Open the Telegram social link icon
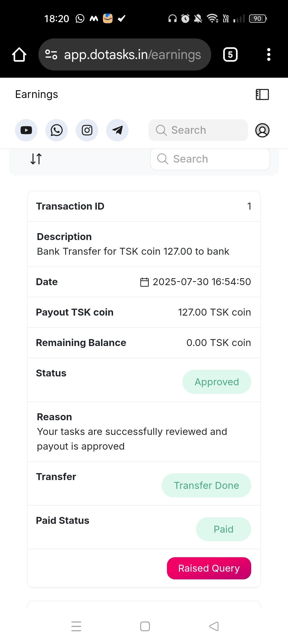288x644 pixels. coord(117,130)
